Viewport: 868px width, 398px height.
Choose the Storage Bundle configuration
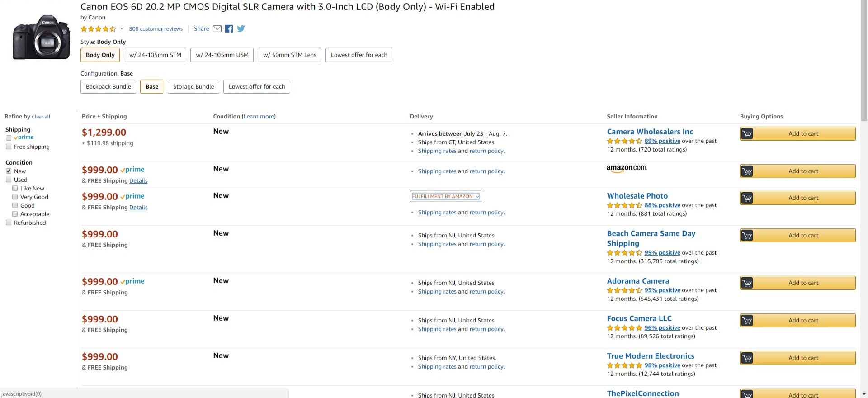pyautogui.click(x=193, y=87)
